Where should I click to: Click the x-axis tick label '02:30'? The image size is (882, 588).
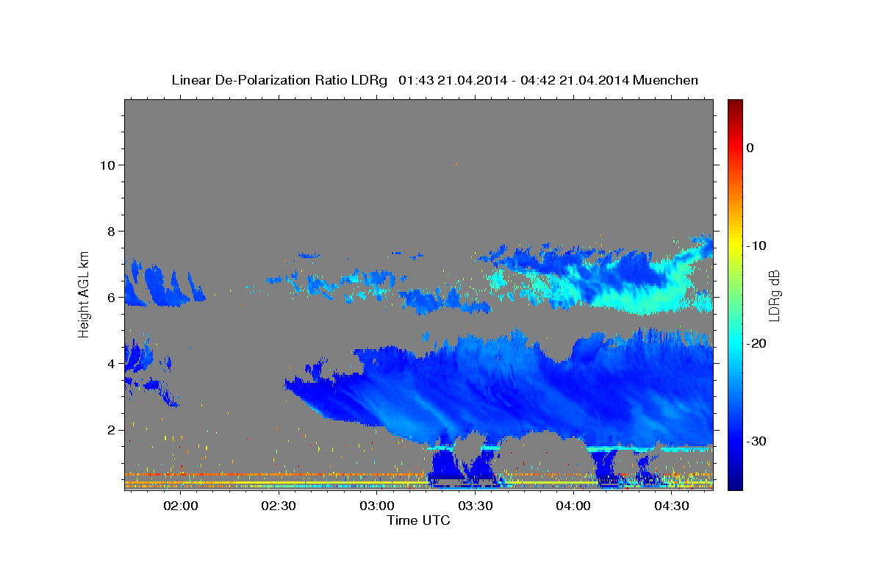coord(279,506)
